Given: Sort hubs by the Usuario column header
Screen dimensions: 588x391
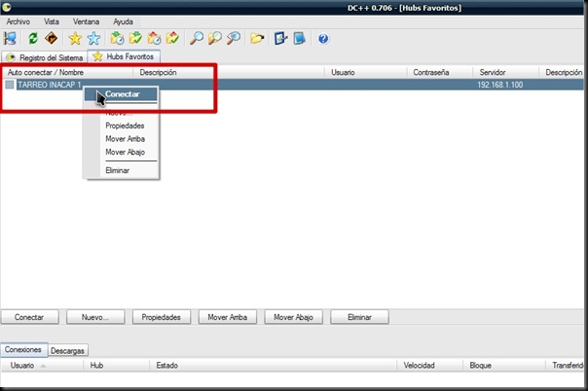Looking at the screenshot, I should 365,72.
